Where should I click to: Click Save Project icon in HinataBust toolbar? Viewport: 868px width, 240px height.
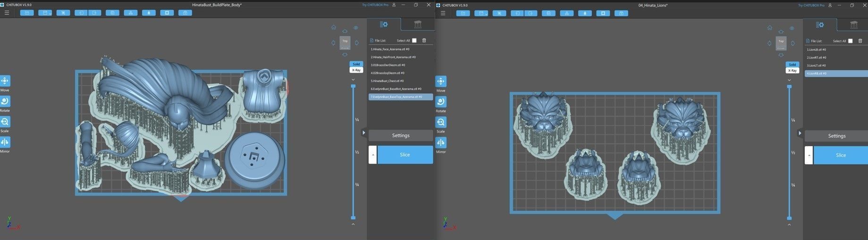pos(45,13)
